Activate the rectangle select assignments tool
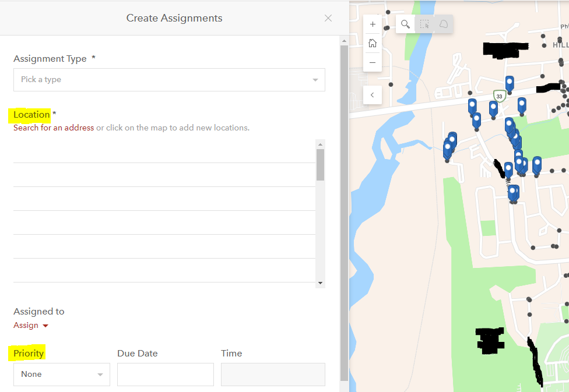 click(x=424, y=24)
